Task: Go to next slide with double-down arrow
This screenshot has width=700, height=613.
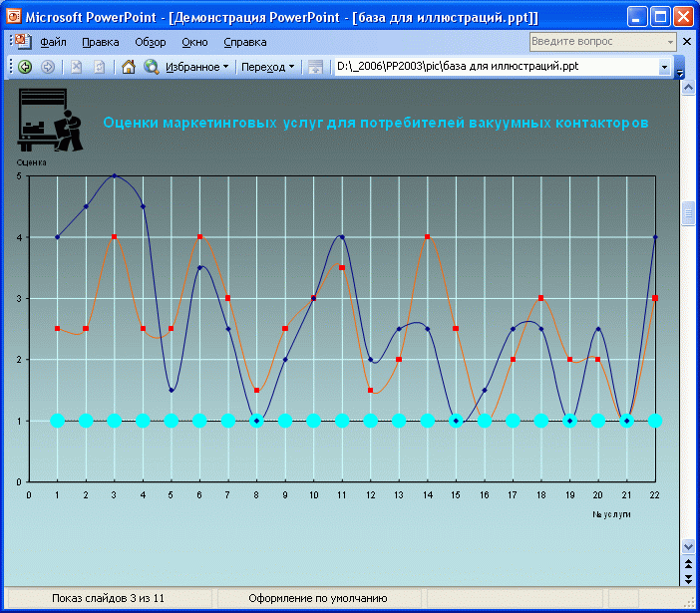Action: tap(688, 579)
